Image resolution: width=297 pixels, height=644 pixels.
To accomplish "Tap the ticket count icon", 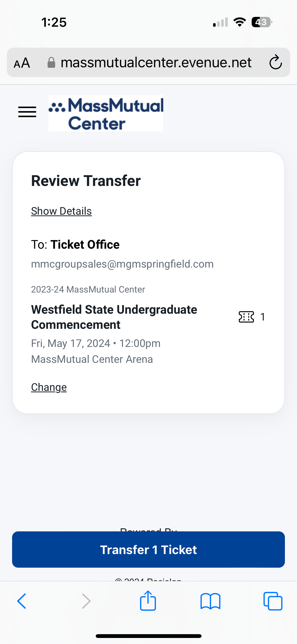I will point(246,317).
